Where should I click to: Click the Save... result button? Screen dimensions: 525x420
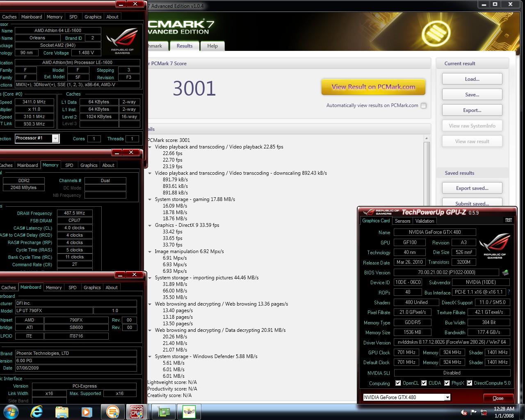click(472, 95)
